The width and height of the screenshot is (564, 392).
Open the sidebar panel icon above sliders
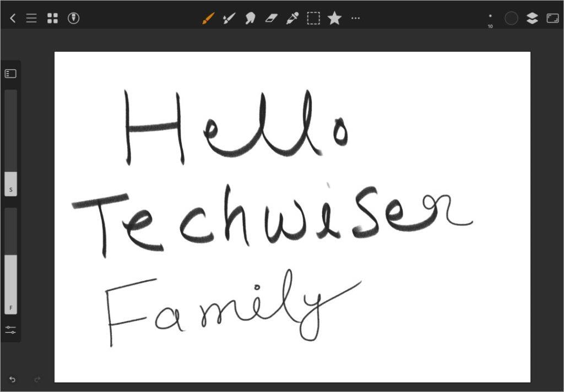pos(10,74)
